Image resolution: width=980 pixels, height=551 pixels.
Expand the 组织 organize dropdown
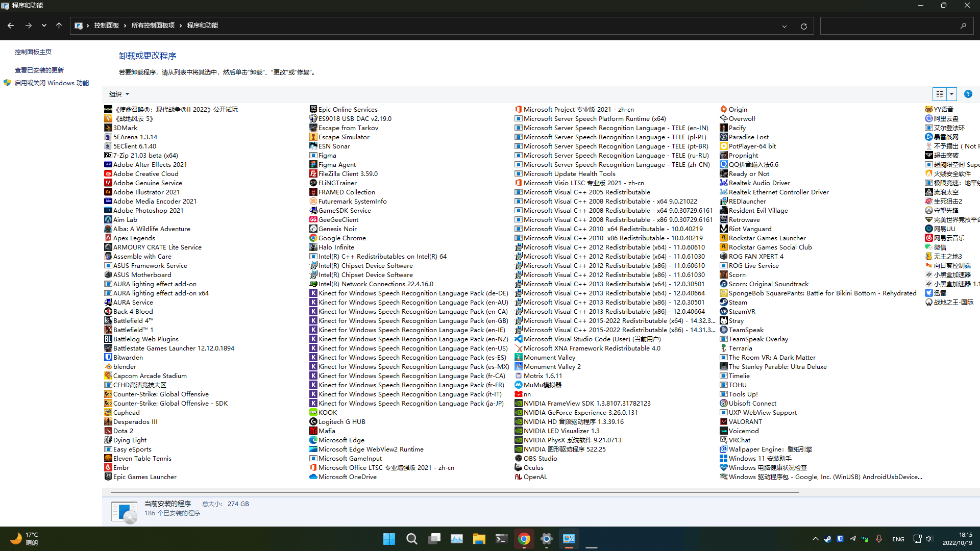pyautogui.click(x=119, y=94)
